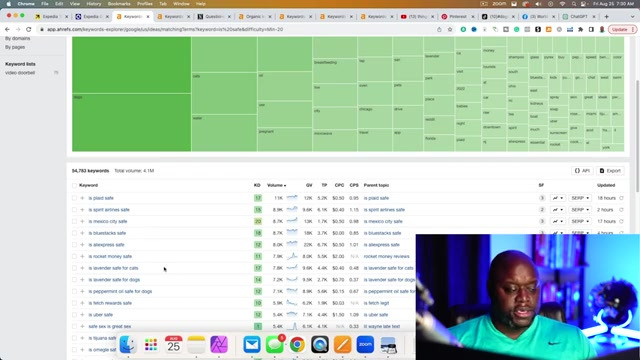Screen dimensions: 640x360
Task: Open 'rocket money reviews' parent topic link
Action: coord(387,256)
